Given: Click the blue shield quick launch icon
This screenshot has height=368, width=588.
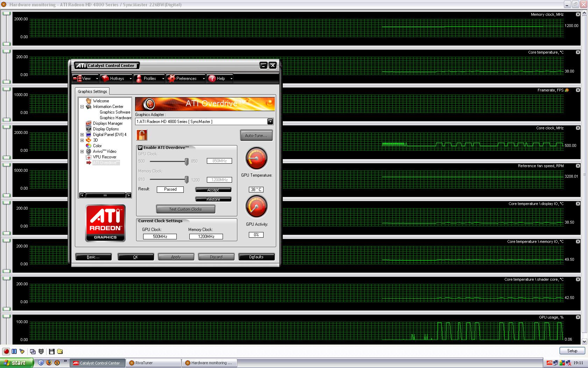Looking at the screenshot, I should (41, 363).
